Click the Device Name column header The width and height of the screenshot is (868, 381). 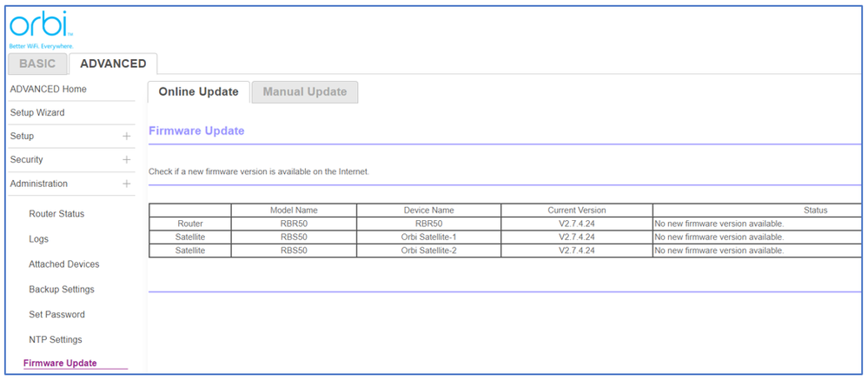coord(429,211)
